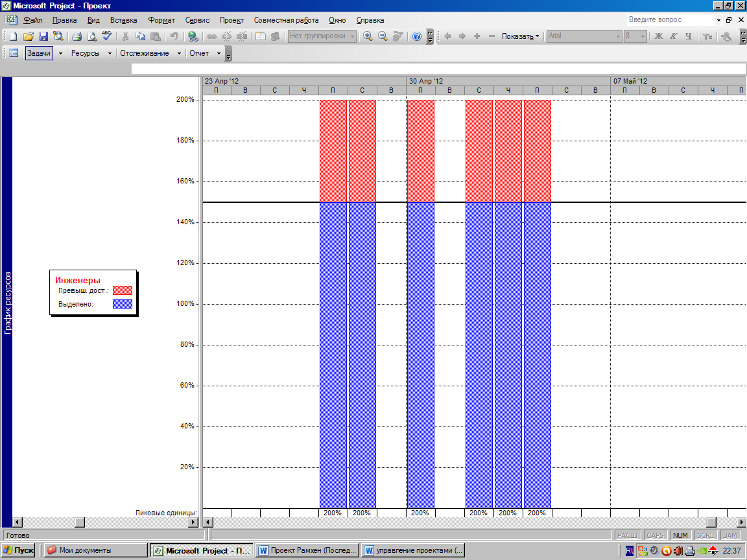
Task: Click the left arrow of legend scrollbar
Action: (x=17, y=522)
